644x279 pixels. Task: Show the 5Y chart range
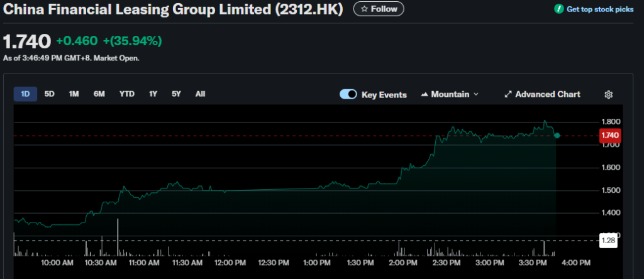pos(176,94)
